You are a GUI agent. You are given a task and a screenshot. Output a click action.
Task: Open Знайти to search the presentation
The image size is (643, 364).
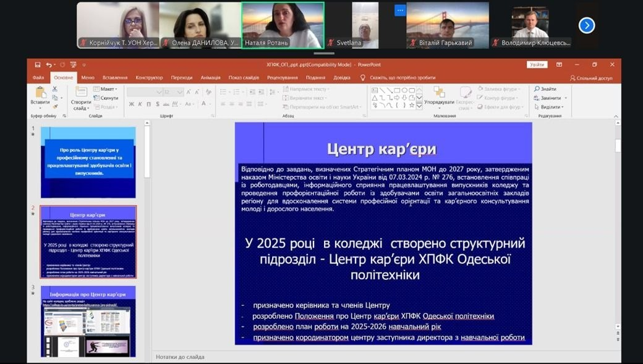pos(545,88)
